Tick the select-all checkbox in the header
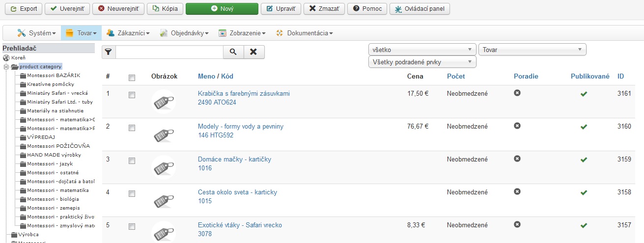The image size is (644, 243). click(x=132, y=77)
